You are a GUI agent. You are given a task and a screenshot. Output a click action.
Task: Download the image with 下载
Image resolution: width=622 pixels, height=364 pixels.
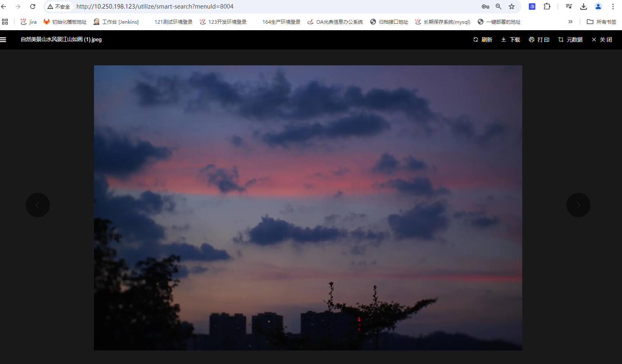(x=511, y=40)
